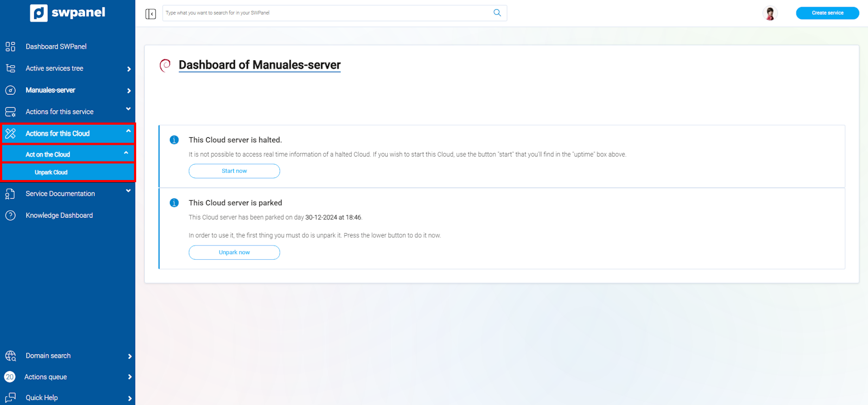This screenshot has height=405, width=868.
Task: Click the search magnifier icon
Action: (x=497, y=13)
